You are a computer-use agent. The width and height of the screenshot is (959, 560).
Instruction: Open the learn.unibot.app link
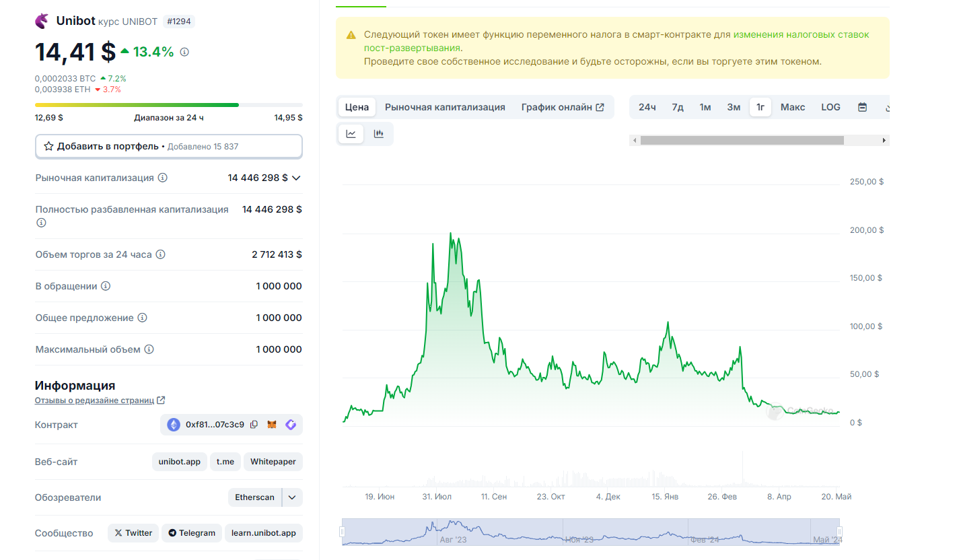(264, 533)
